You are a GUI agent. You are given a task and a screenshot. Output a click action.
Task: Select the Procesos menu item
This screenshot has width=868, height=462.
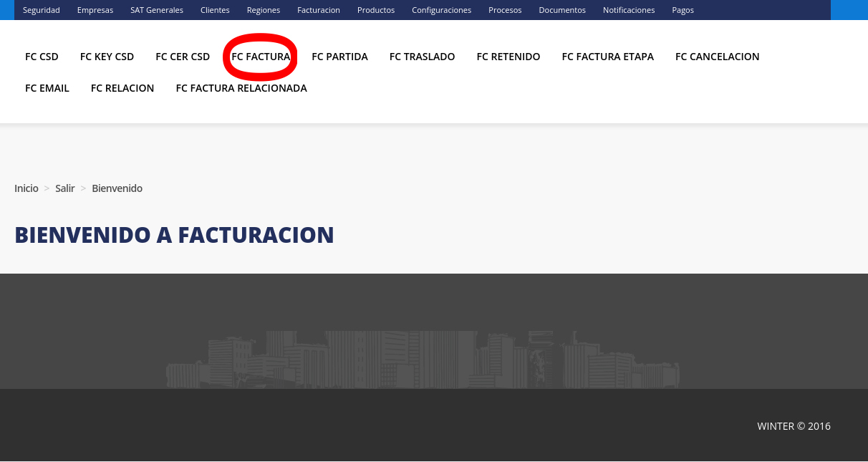pos(505,10)
